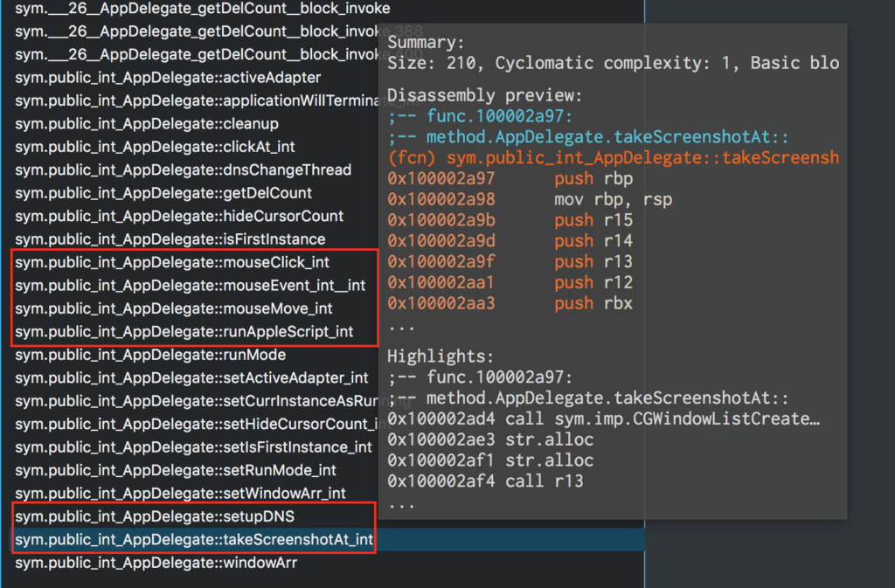The height and width of the screenshot is (588, 895).
Task: Select the setRunMode_int function entry
Action: coord(175,470)
